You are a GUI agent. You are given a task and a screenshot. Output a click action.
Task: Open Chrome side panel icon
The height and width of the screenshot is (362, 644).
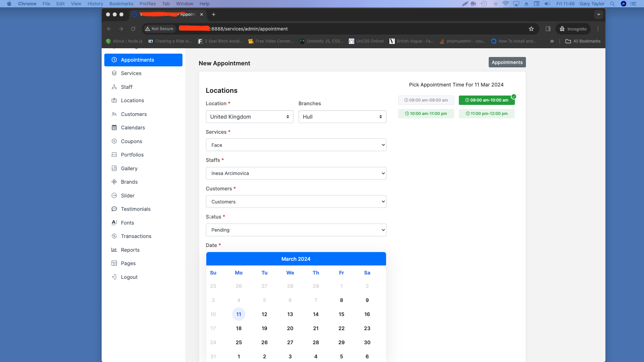[x=548, y=29]
